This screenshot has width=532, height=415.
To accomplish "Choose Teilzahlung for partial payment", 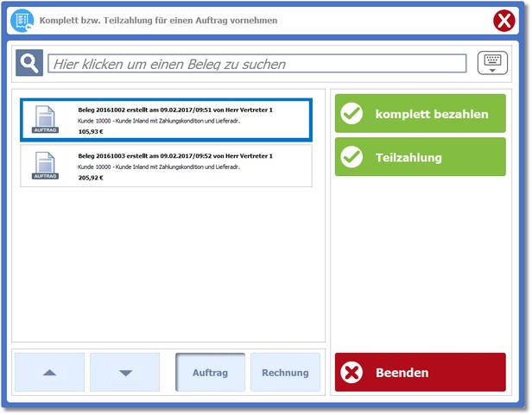I will click(x=420, y=157).
